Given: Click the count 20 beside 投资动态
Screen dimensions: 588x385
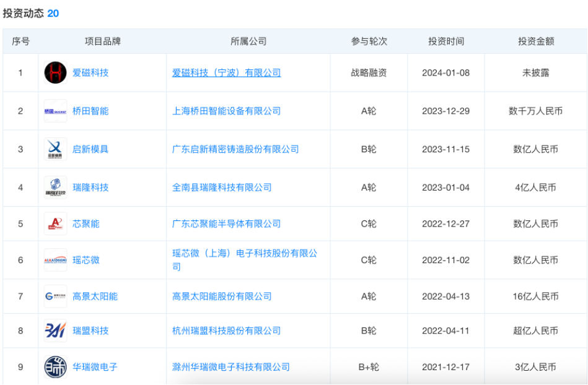Looking at the screenshot, I should point(53,14).
